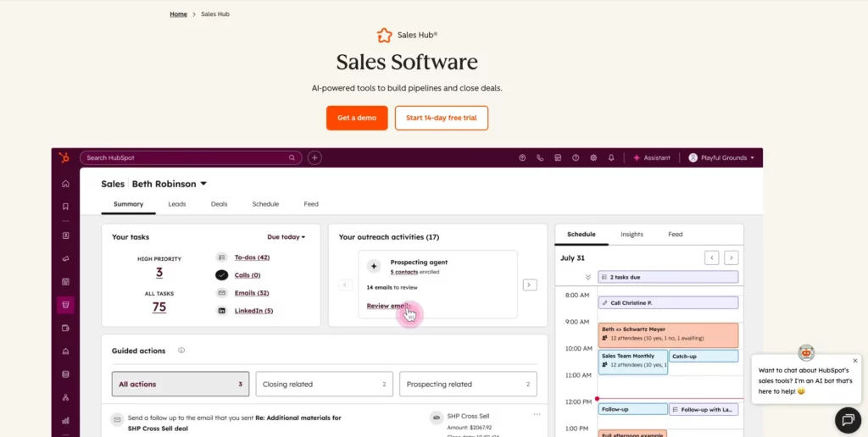Open the notifications bell icon
Image resolution: width=868 pixels, height=437 pixels.
(x=611, y=158)
